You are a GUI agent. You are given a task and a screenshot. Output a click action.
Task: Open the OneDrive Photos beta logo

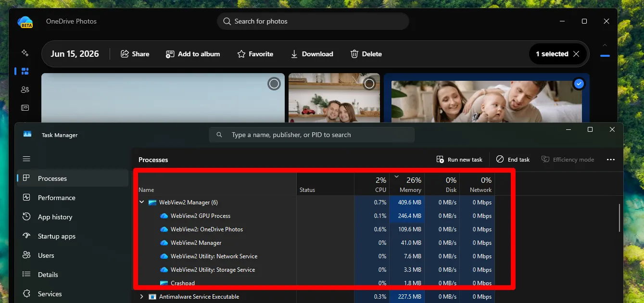click(x=25, y=22)
